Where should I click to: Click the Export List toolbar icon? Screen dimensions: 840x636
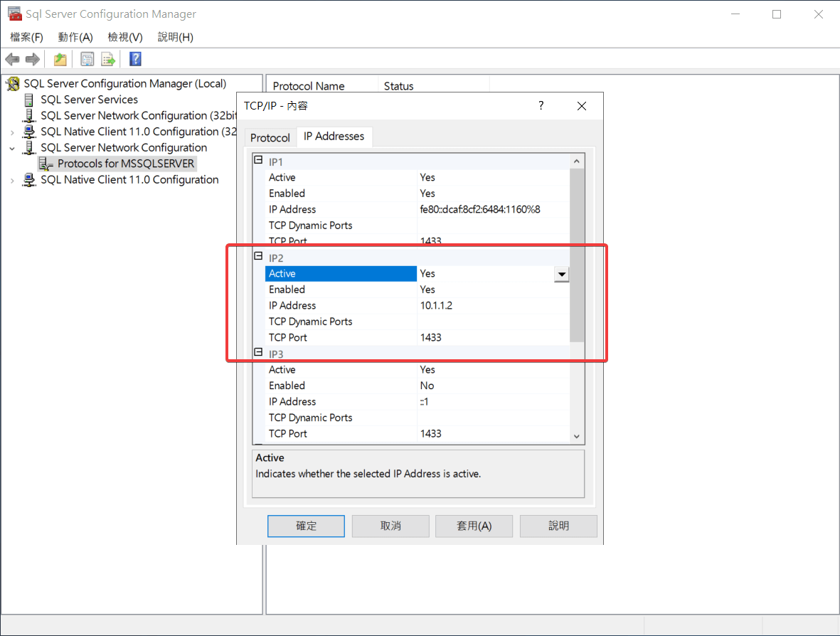(108, 60)
